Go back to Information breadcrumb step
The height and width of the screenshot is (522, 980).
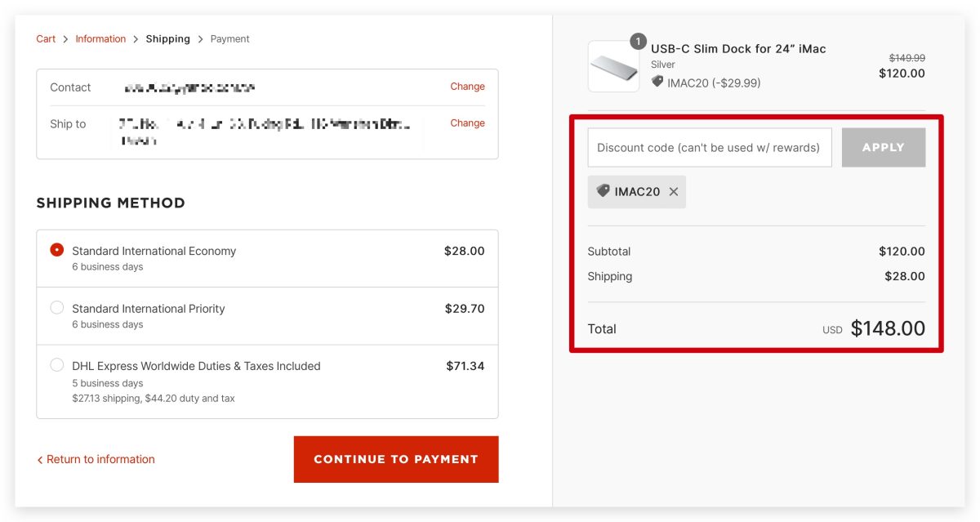100,39
